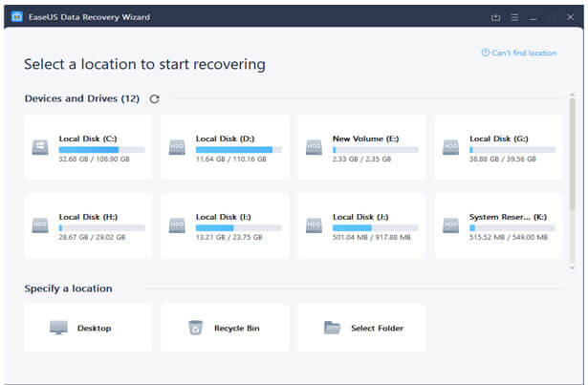Click the 13.21 GB / 23.75 GB text
The image size is (588, 385).
229,237
